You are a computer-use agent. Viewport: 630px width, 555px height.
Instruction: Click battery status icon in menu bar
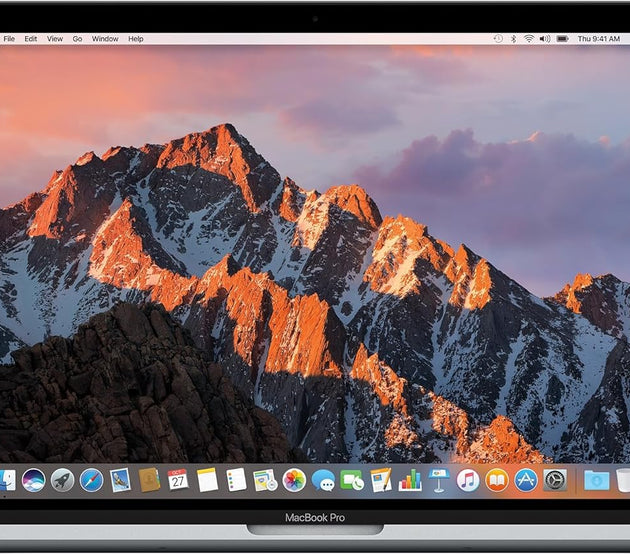562,39
